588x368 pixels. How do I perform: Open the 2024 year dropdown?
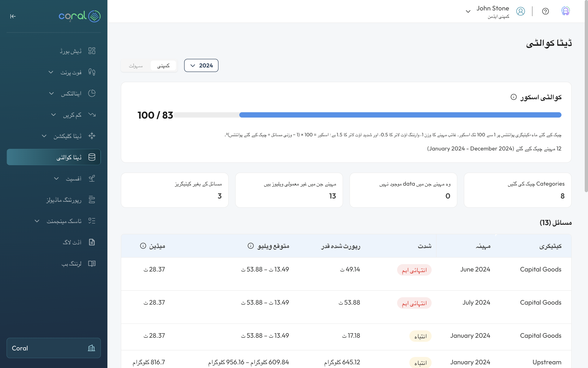[x=201, y=65]
